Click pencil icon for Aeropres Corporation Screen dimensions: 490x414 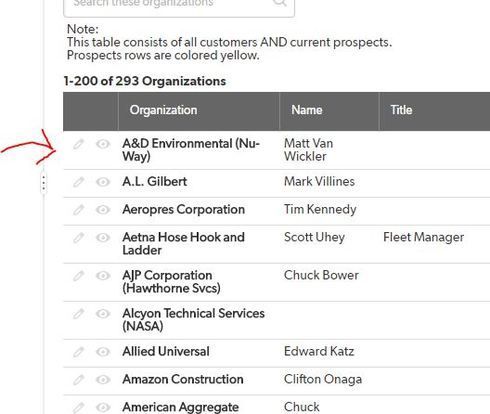[79, 210]
